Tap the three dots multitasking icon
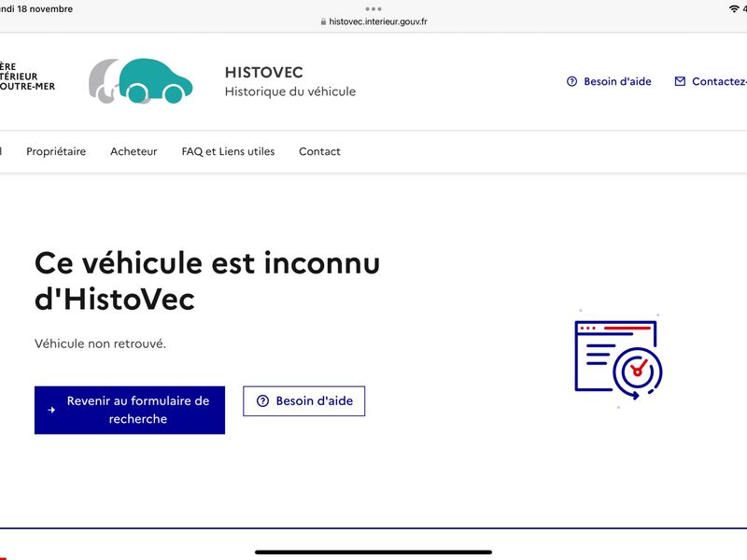 [373, 9]
